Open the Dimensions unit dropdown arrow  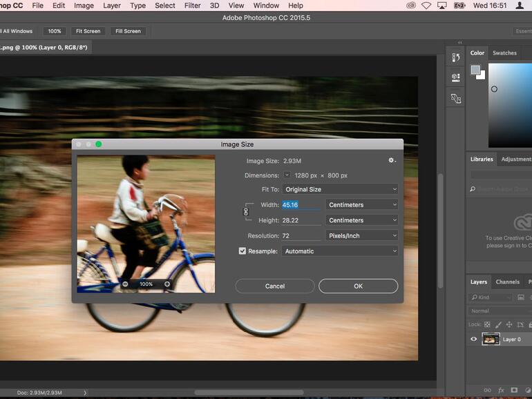[x=287, y=175]
